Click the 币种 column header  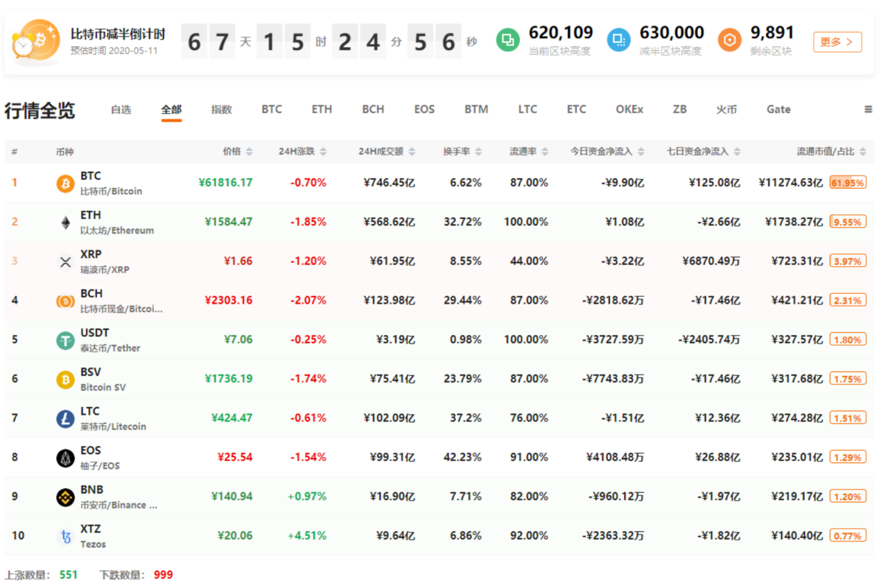click(x=64, y=151)
